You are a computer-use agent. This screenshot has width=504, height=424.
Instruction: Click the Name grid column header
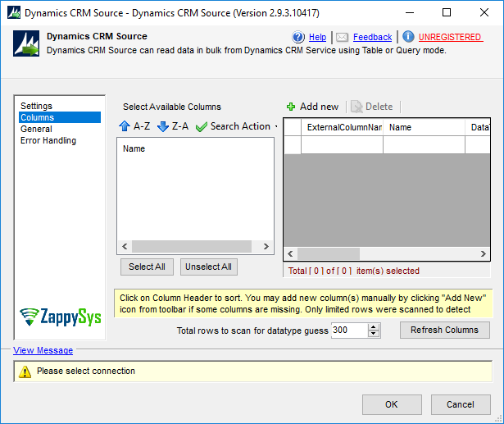point(424,127)
